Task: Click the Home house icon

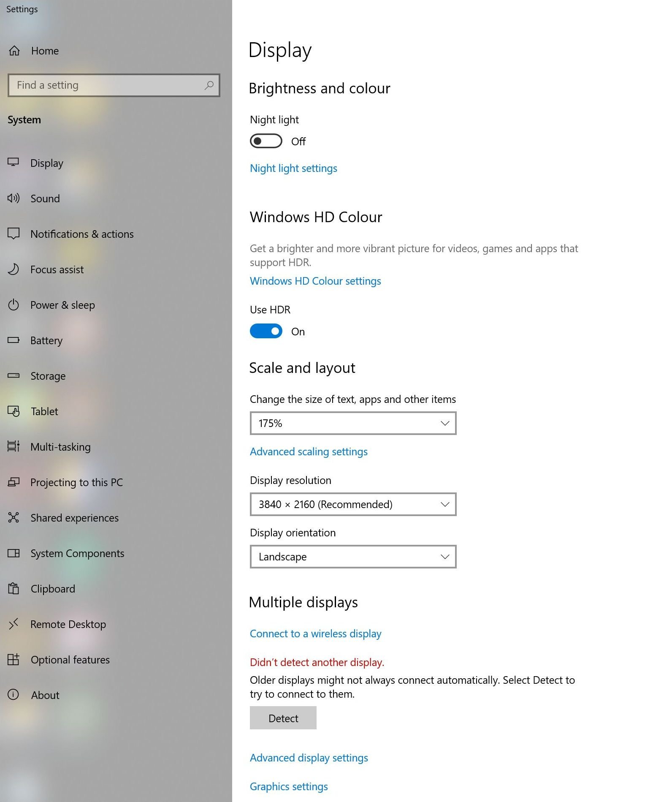Action: (14, 51)
